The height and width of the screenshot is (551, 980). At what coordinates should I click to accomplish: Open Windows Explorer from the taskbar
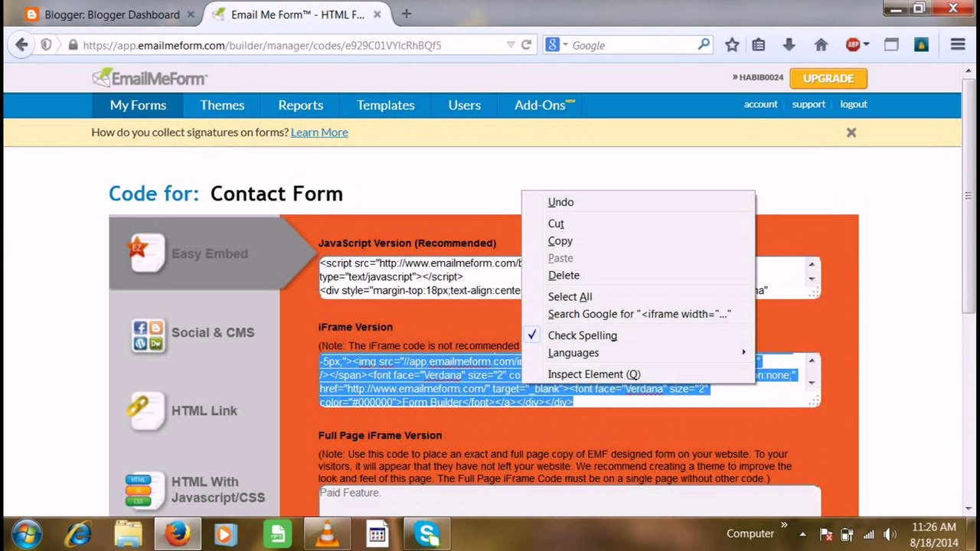pyautogui.click(x=128, y=533)
